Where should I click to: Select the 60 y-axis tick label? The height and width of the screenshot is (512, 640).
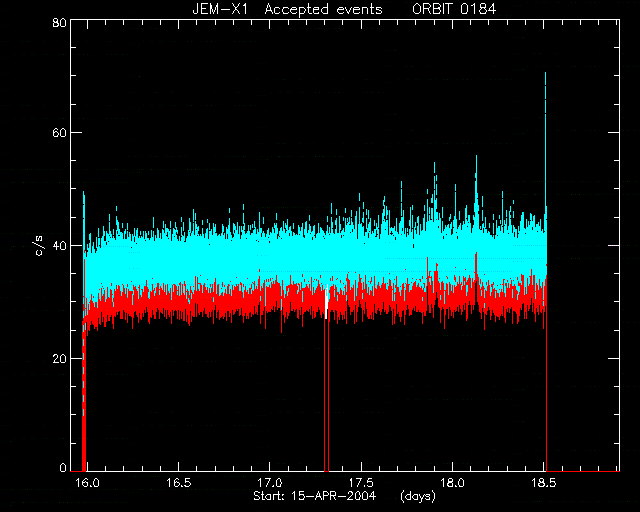tap(60, 133)
